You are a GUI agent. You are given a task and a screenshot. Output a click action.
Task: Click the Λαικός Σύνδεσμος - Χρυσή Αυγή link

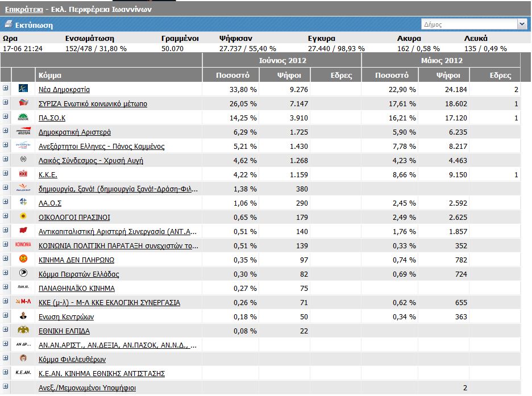(90, 161)
